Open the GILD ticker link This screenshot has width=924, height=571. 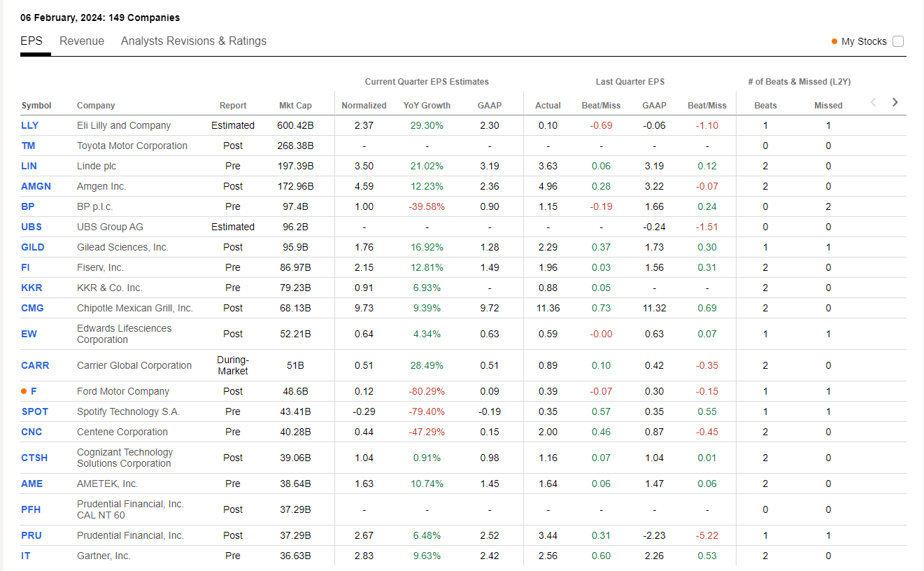(33, 247)
